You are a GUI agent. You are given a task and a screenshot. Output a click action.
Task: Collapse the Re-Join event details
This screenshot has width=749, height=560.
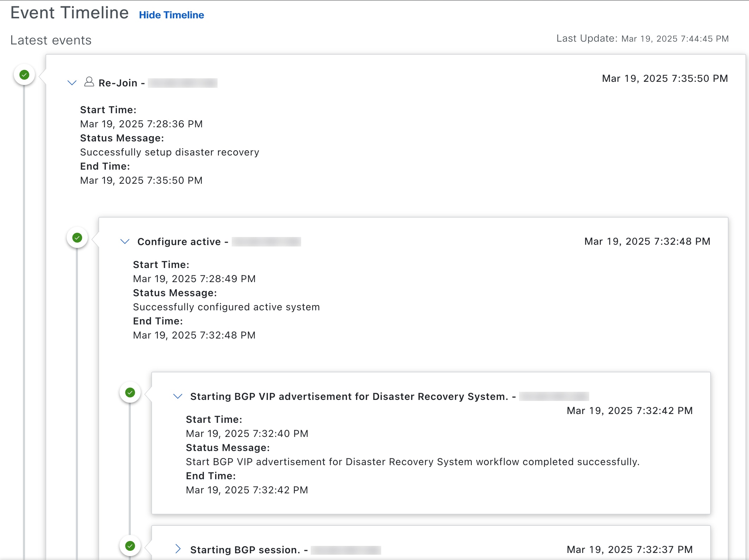pyautogui.click(x=72, y=83)
